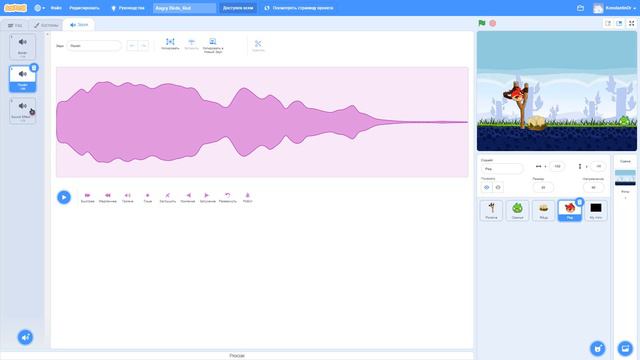
Task: Open the choose a sprite button
Action: (x=598, y=349)
